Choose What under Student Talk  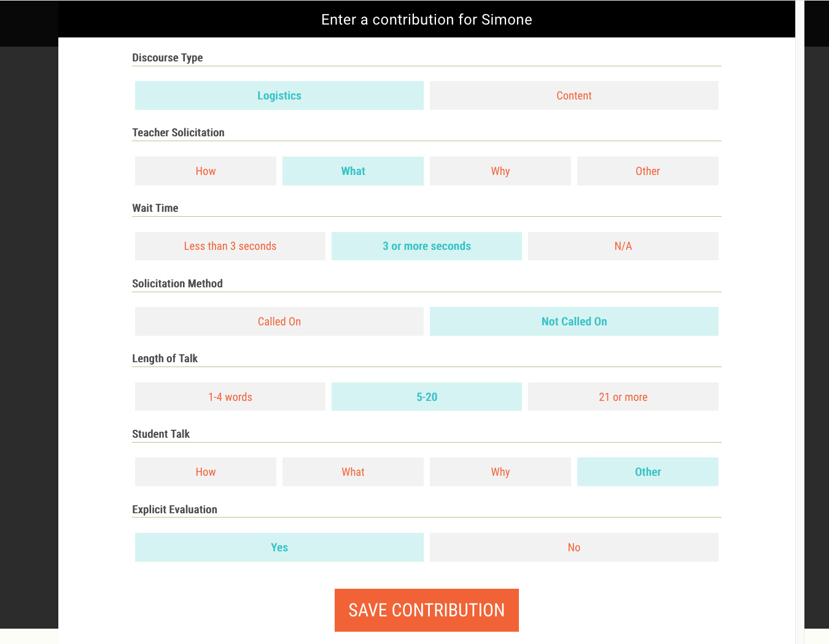tap(353, 472)
